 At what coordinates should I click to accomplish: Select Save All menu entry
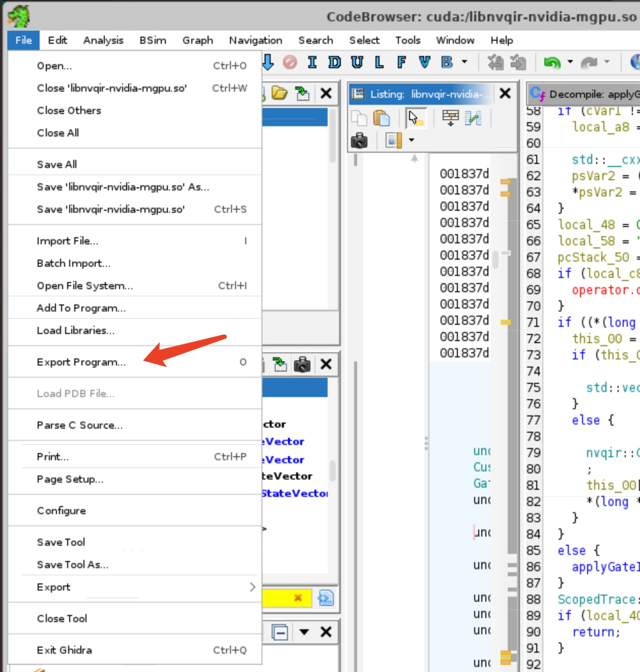[135, 164]
